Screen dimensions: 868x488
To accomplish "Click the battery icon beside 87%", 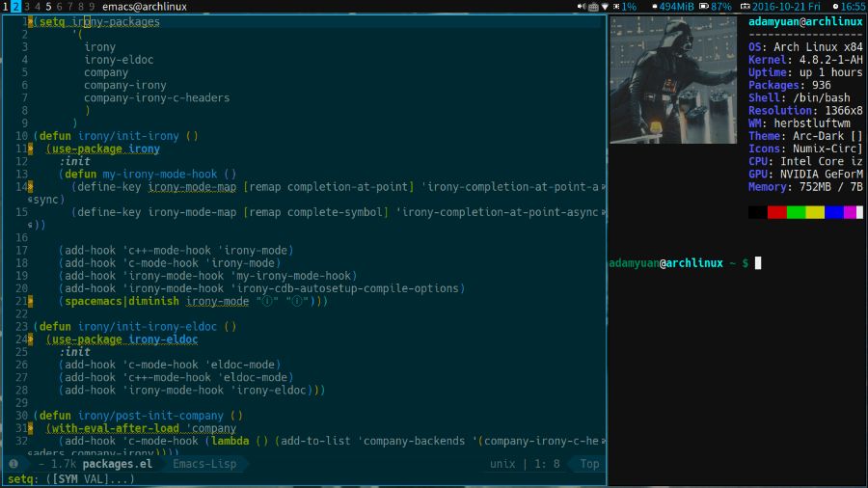I will tap(704, 7).
